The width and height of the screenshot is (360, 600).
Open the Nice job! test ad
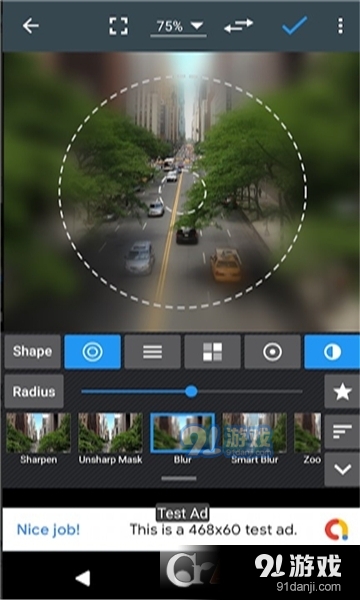tap(180, 530)
